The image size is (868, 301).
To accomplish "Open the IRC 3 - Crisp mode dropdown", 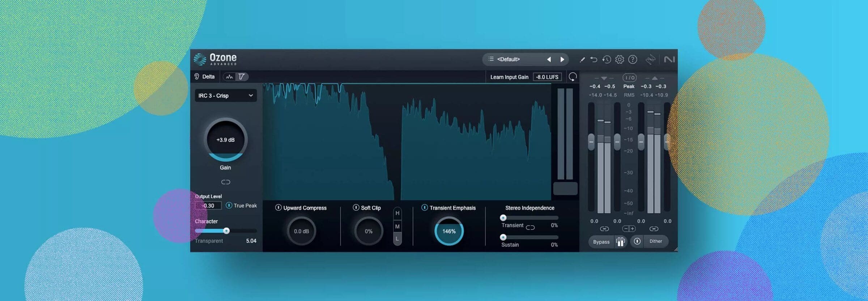I will click(226, 96).
